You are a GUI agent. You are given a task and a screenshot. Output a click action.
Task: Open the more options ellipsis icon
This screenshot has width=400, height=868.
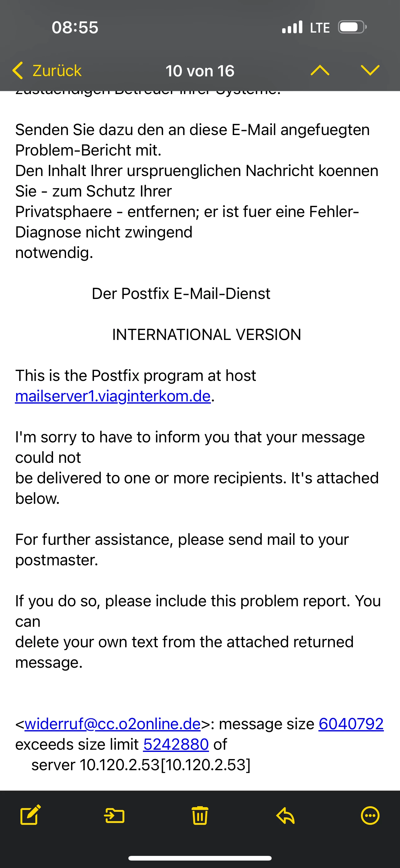(370, 816)
